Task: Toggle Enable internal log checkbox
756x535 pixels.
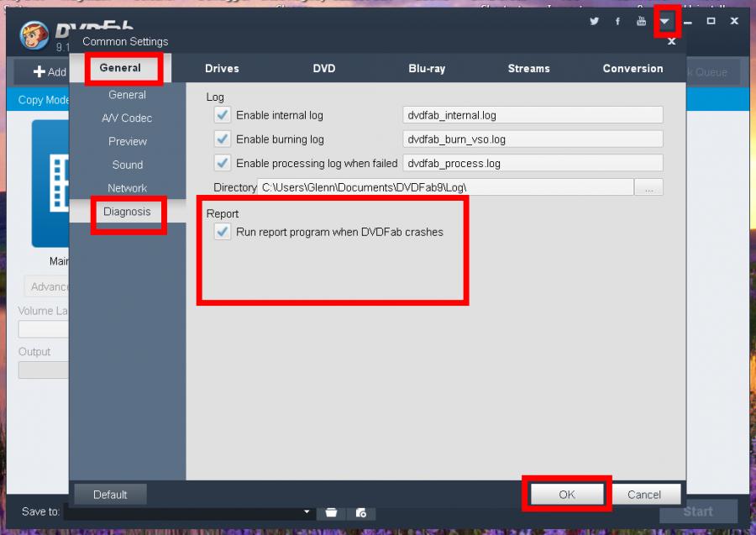Action: (x=223, y=115)
